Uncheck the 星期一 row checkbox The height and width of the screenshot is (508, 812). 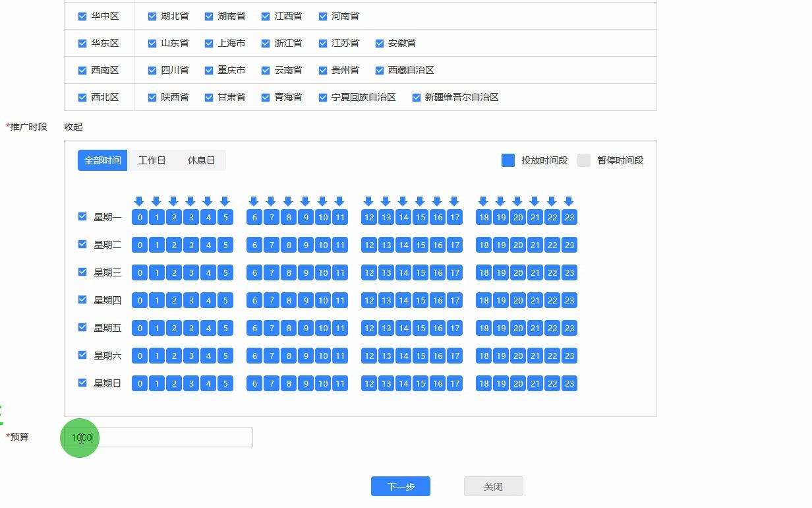click(x=82, y=216)
